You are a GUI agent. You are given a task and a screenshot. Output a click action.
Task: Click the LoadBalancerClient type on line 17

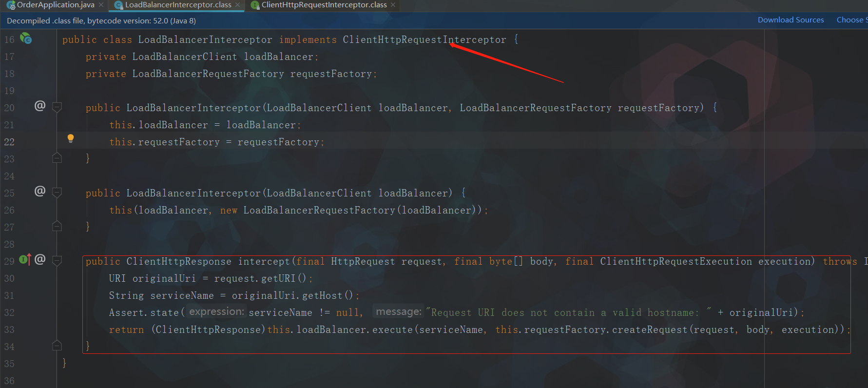(x=185, y=57)
